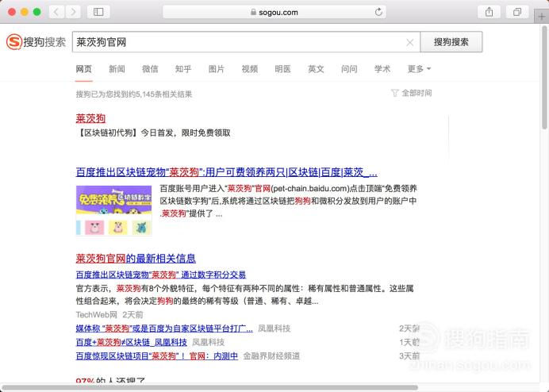Expand the 更多 dropdown
Screen dimensions: 549x392
tap(419, 69)
